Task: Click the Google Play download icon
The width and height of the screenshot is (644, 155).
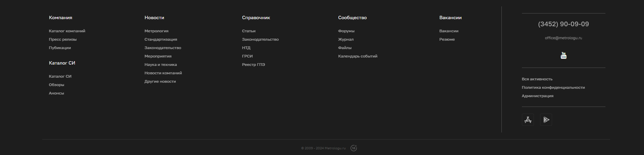Action: coord(546,120)
